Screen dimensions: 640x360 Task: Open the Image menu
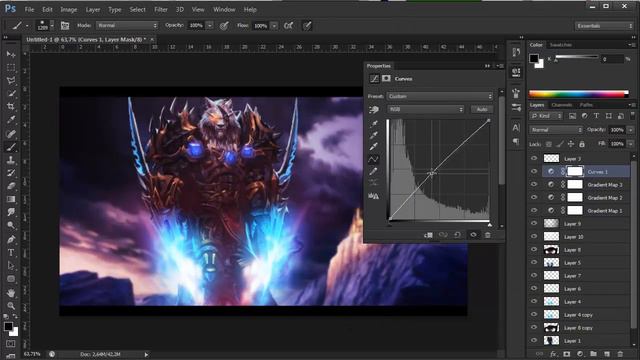[x=69, y=9]
